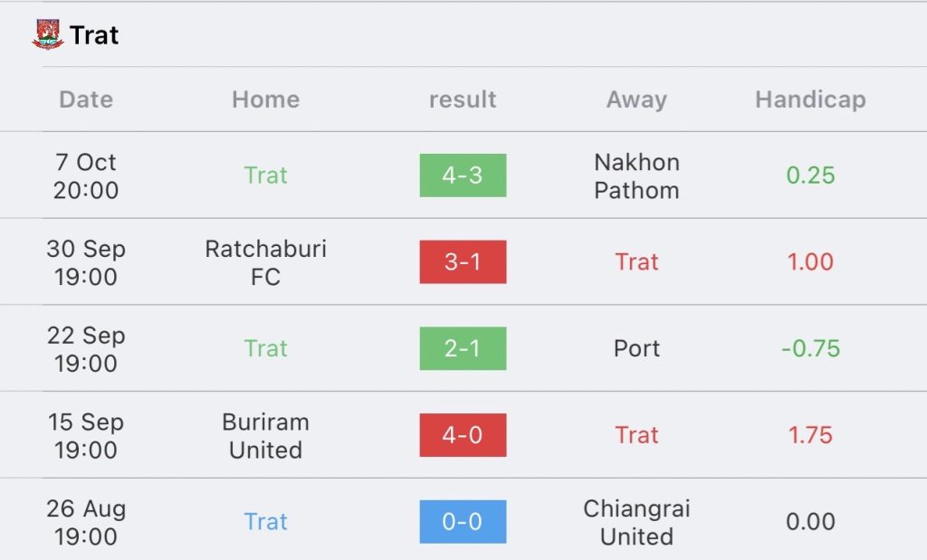Select the Port team name
The height and width of the screenshot is (560, 927).
coord(636,348)
